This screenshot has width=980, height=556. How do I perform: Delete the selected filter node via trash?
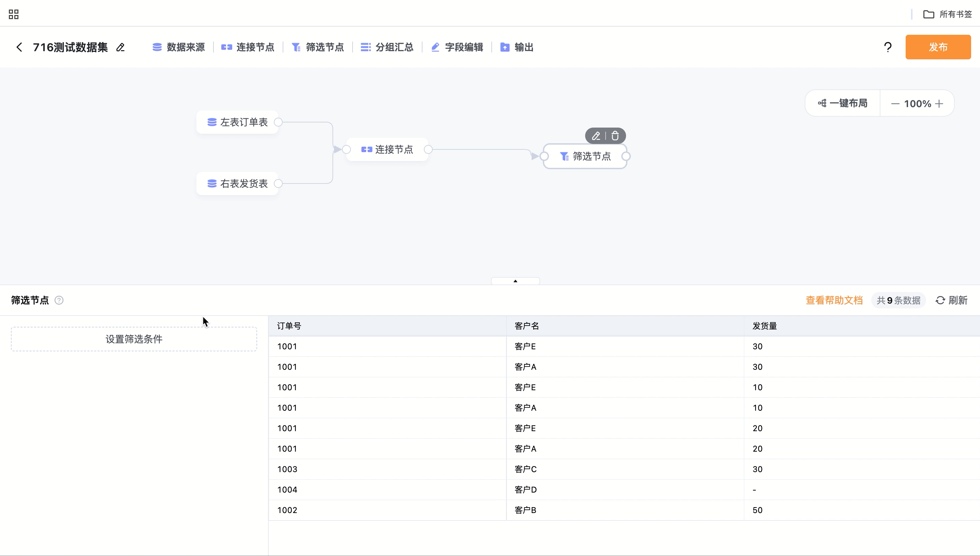[615, 135]
